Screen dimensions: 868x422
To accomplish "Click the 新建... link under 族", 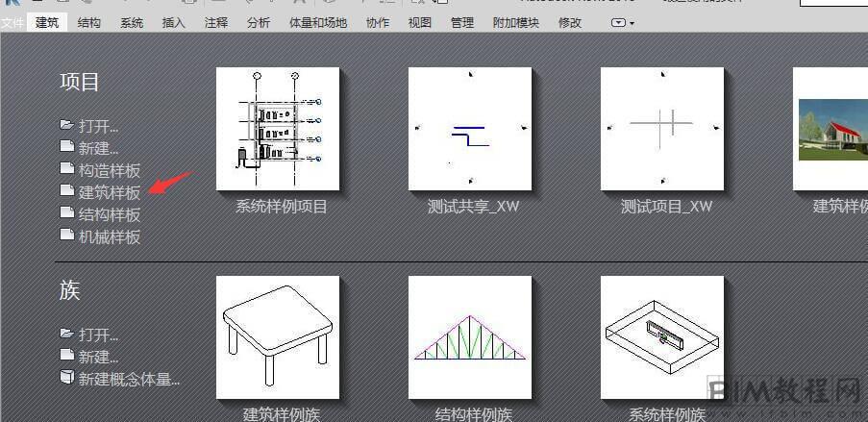I will [99, 357].
